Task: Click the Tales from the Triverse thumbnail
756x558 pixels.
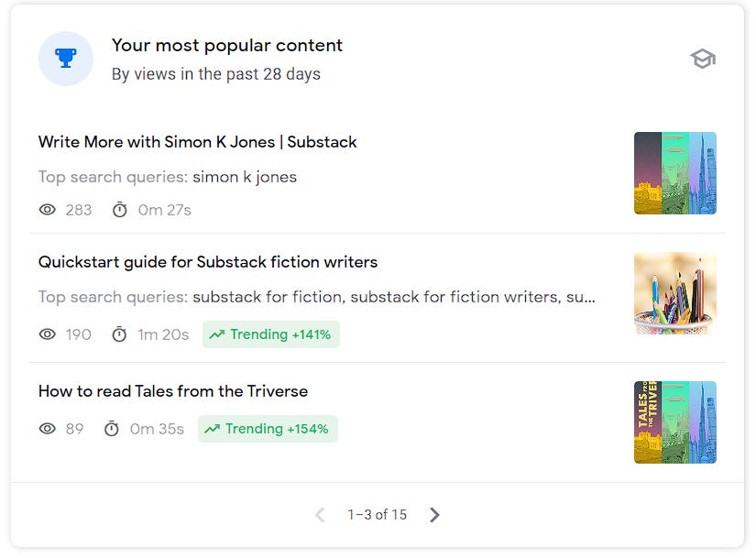Action: coord(674,422)
